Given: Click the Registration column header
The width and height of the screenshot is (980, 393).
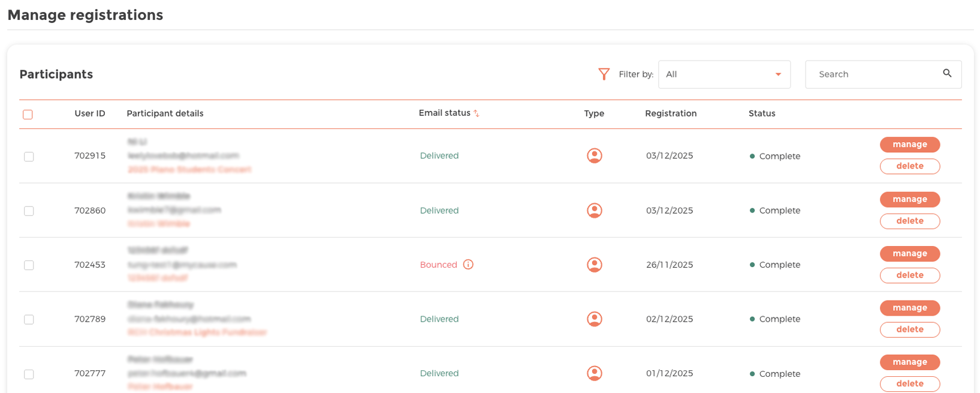Looking at the screenshot, I should coord(671,113).
